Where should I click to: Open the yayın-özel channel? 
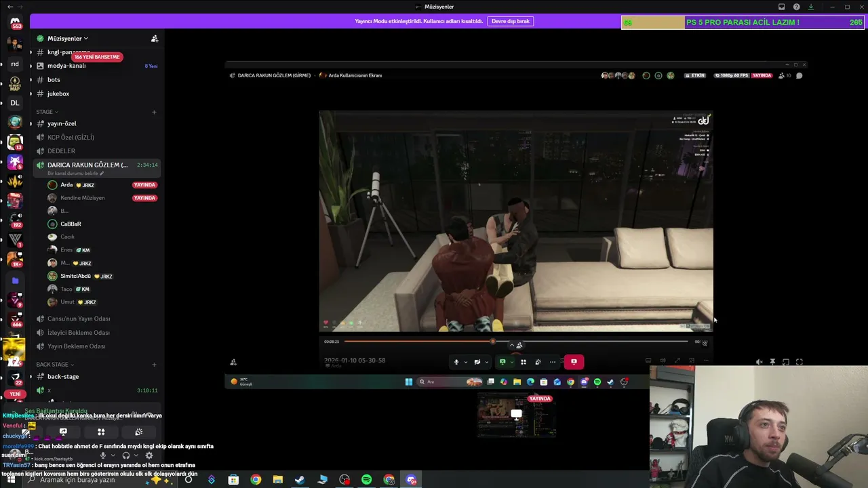(x=62, y=123)
